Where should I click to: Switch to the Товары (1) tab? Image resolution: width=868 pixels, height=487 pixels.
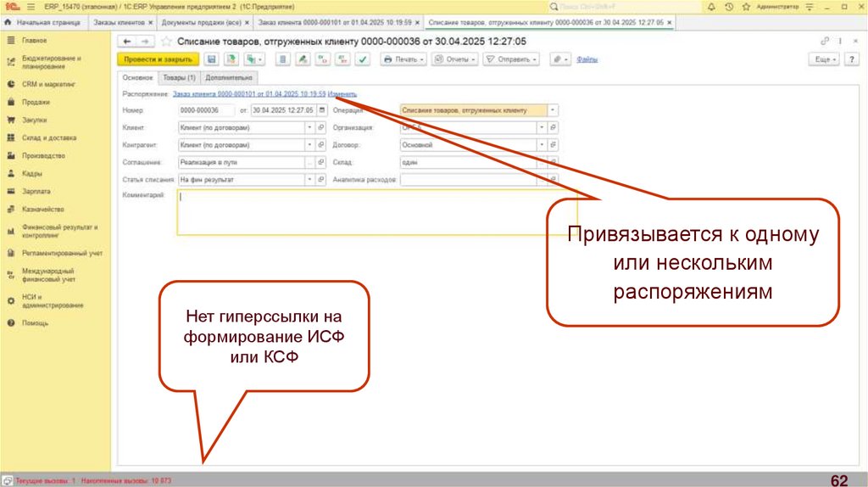[179, 77]
